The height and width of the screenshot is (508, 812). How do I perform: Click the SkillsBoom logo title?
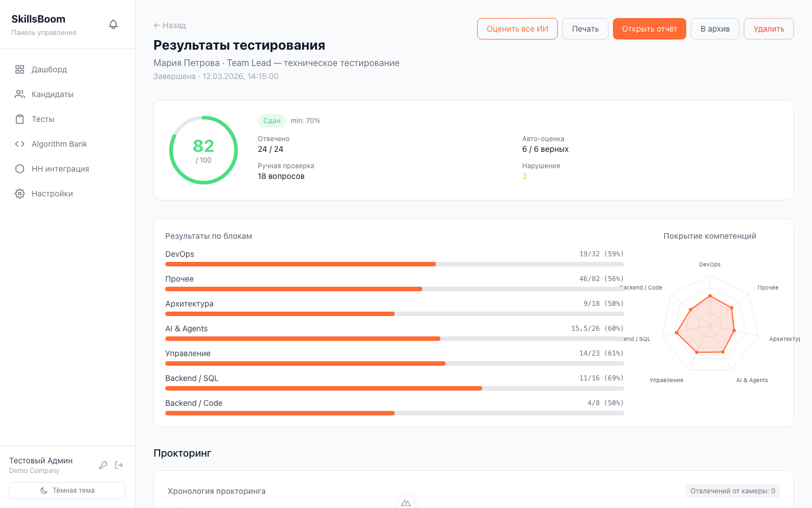38,19
